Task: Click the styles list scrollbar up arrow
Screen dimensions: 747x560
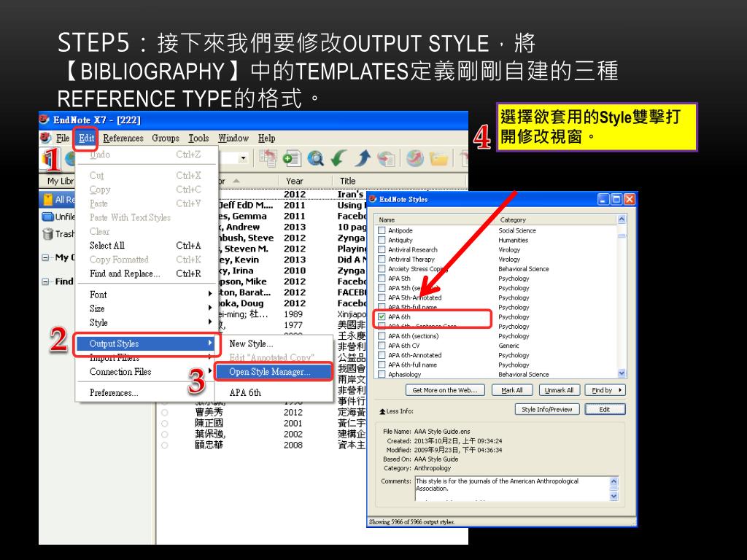Action: 622,219
